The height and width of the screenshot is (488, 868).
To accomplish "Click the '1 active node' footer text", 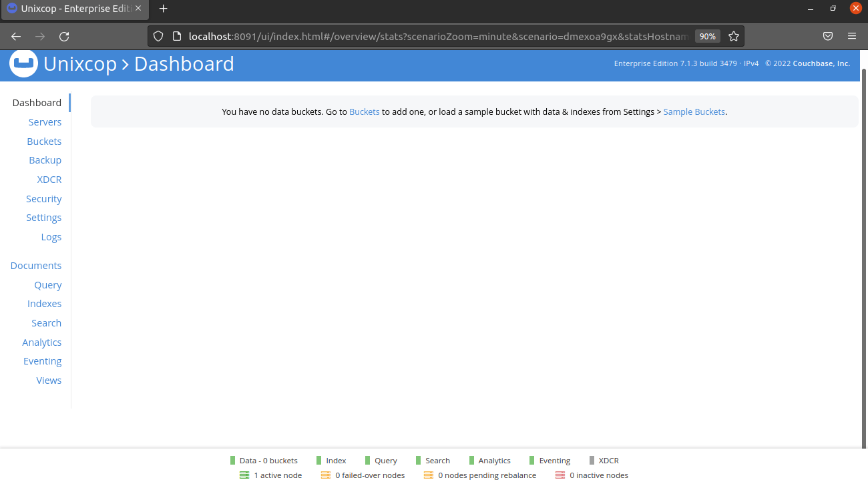I will coord(278,475).
